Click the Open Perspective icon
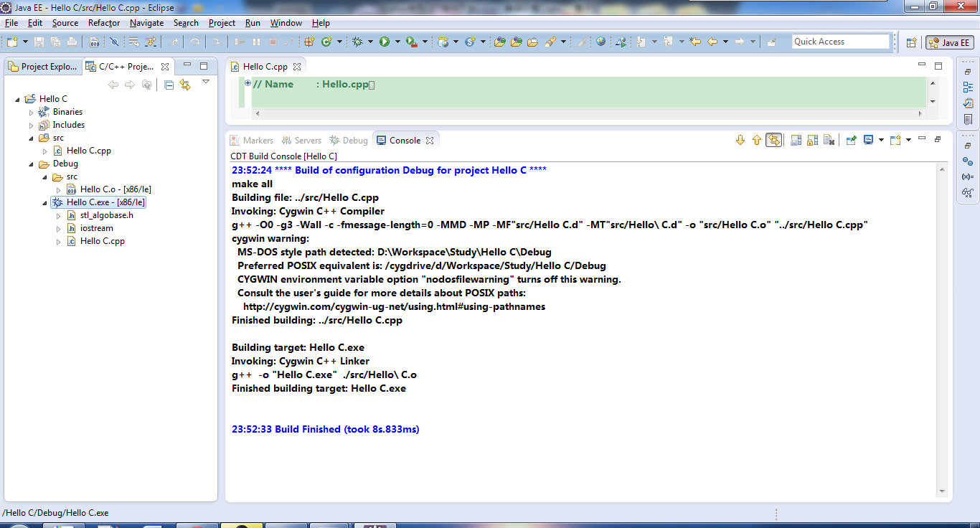The image size is (980, 528). pos(911,42)
